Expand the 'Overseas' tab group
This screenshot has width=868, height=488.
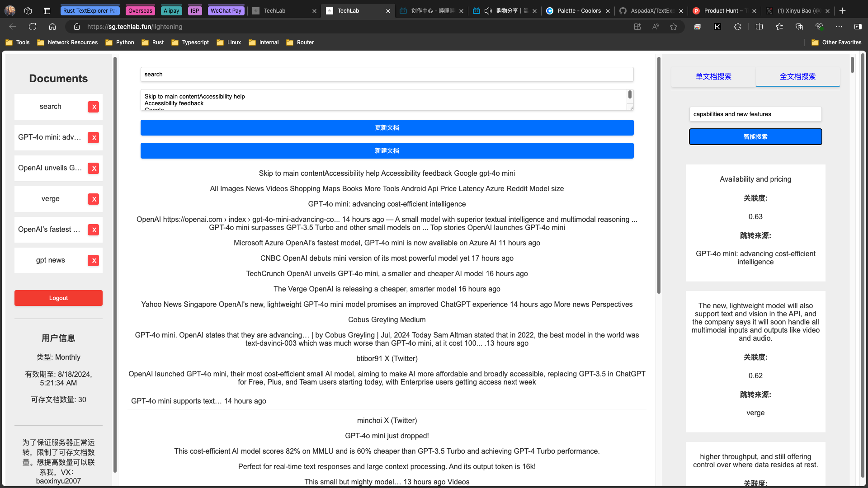[140, 10]
